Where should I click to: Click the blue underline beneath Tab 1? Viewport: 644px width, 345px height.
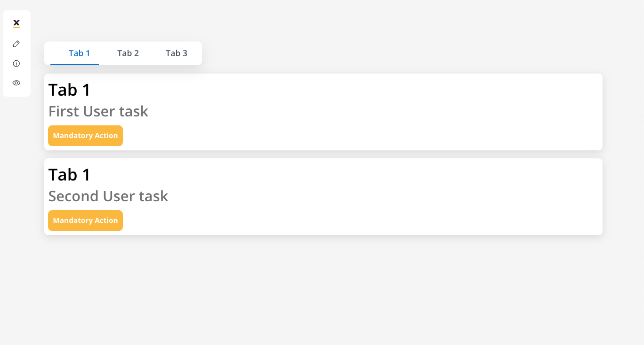tap(74, 64)
